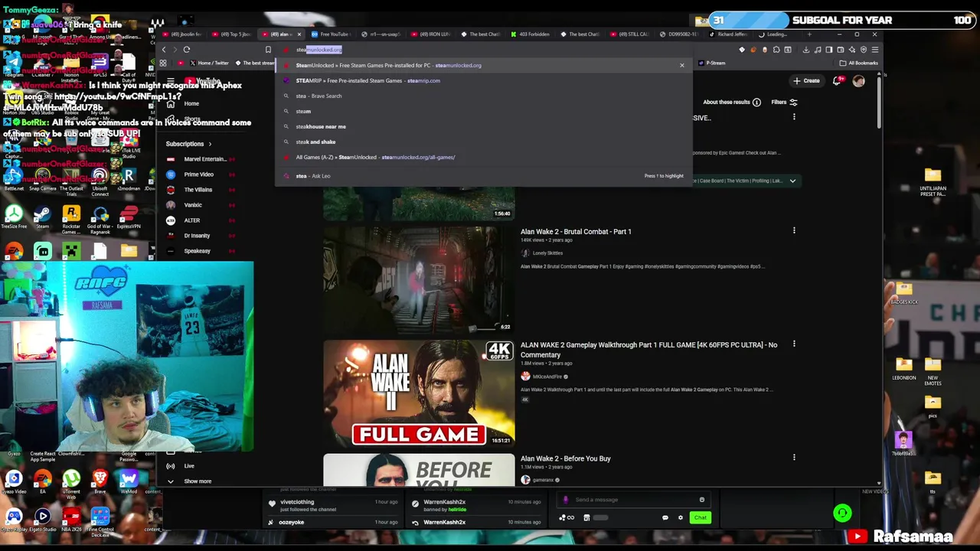Click the speech bubble icon in chat panel

(665, 518)
